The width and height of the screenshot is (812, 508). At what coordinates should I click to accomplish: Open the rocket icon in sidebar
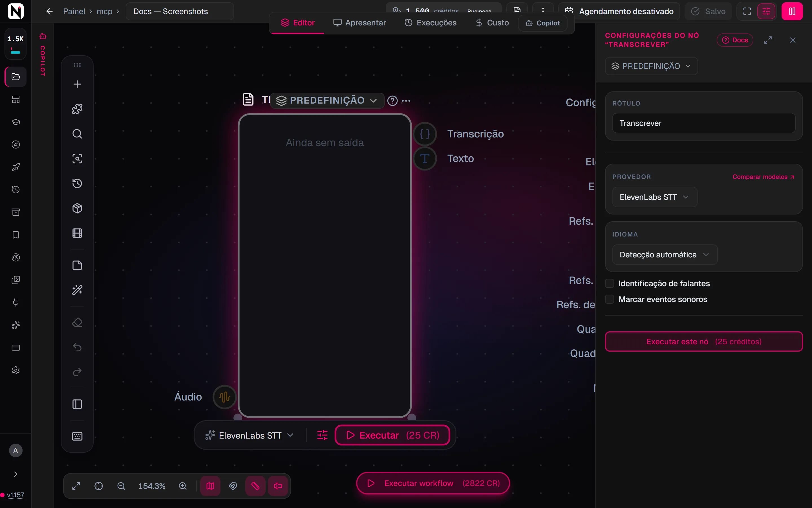[16, 167]
